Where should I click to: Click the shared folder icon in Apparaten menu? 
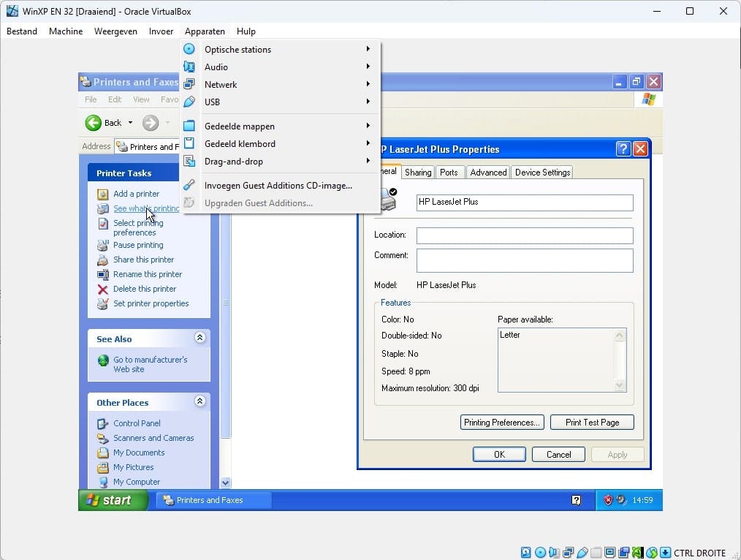coord(189,126)
